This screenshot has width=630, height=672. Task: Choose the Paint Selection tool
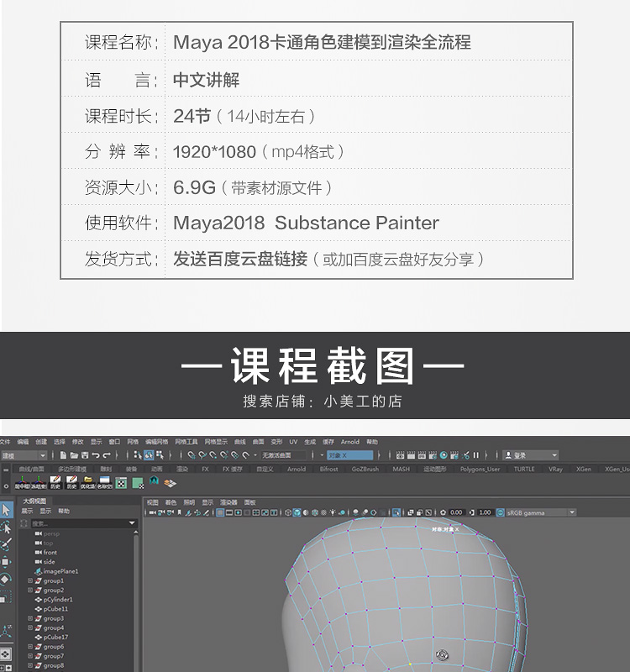(6, 544)
